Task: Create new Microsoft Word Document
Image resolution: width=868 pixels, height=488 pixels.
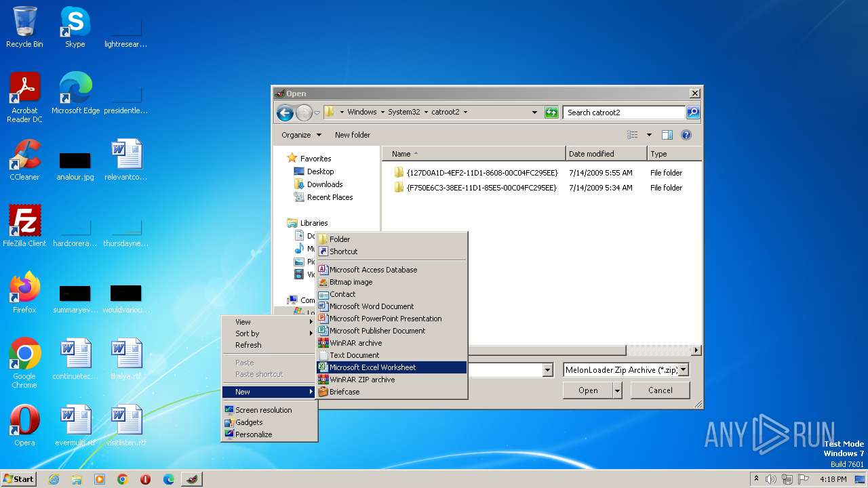Action: [392, 306]
